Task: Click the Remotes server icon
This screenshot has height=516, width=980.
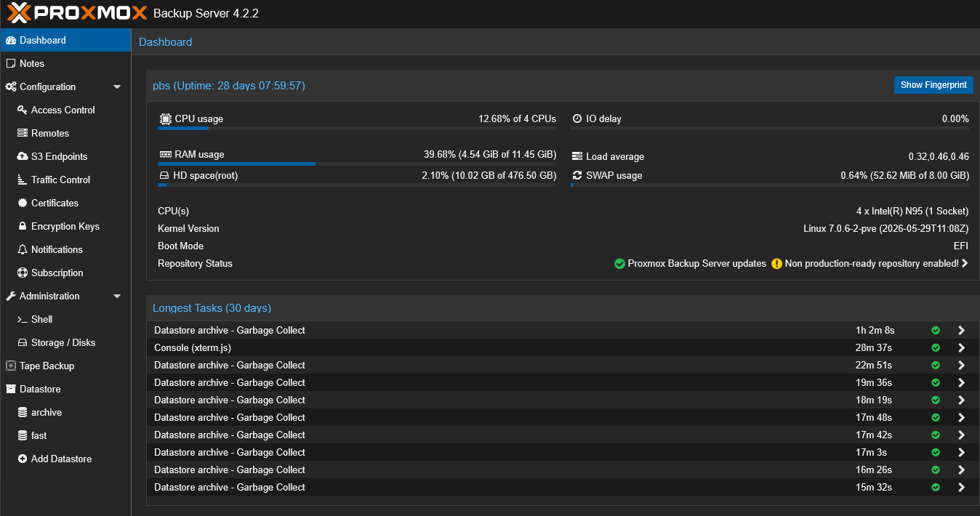Action: 23,134
